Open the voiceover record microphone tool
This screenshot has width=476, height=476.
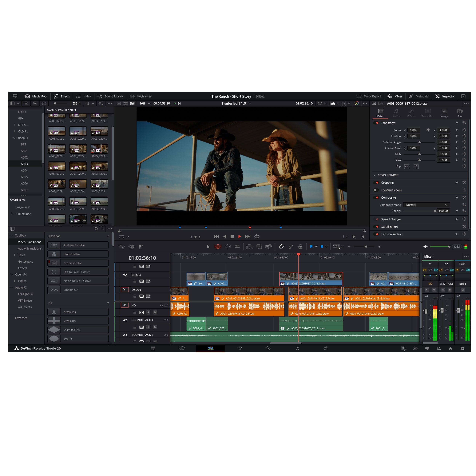141,246
